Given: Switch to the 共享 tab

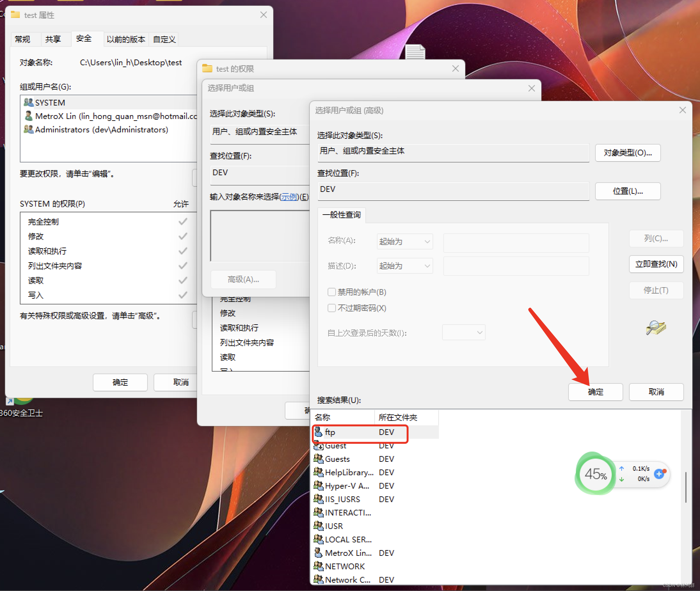Looking at the screenshot, I should coord(53,39).
